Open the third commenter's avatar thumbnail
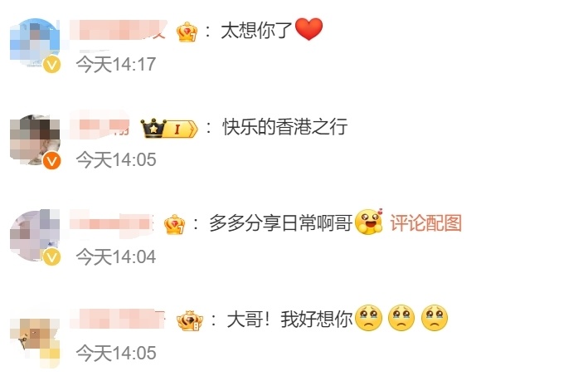The height and width of the screenshot is (376, 588). pos(36,236)
